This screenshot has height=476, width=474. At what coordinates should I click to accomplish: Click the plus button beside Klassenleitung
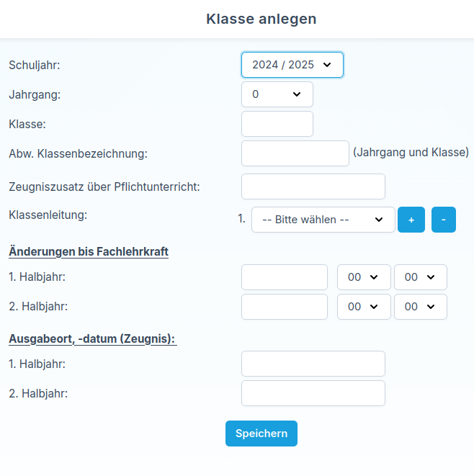tap(411, 220)
